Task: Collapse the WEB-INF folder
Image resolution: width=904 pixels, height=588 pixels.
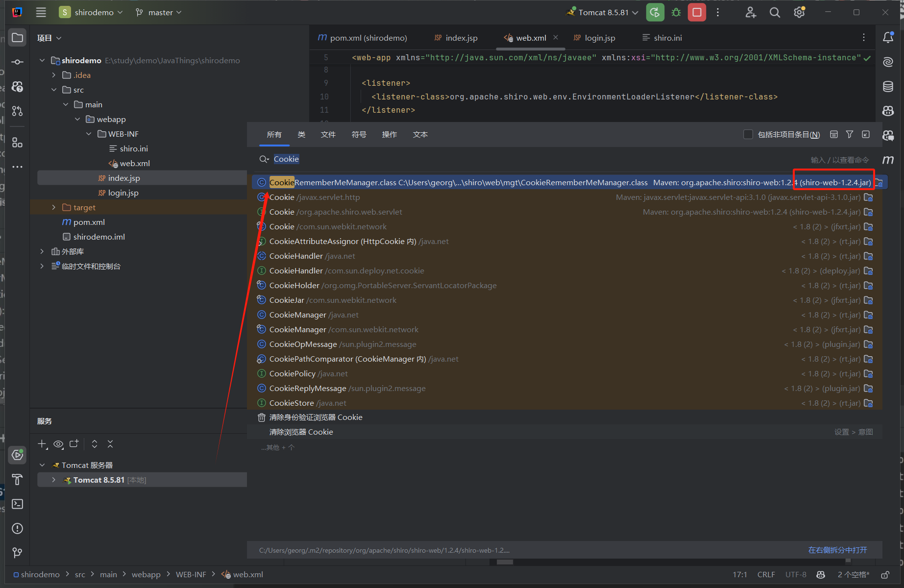Action: [x=89, y=134]
